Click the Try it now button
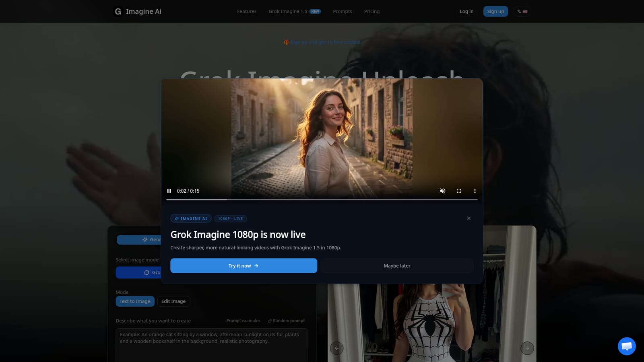 click(244, 266)
